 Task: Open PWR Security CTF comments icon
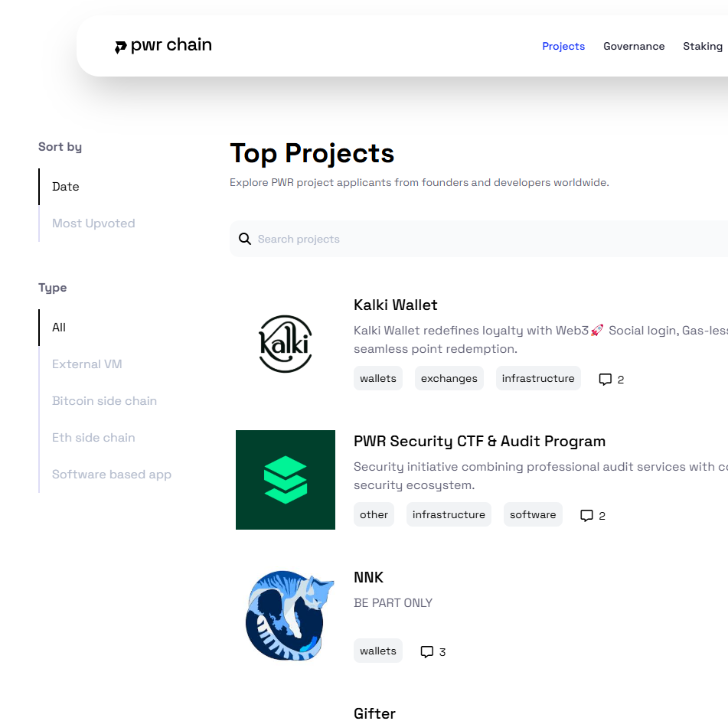[x=587, y=516]
